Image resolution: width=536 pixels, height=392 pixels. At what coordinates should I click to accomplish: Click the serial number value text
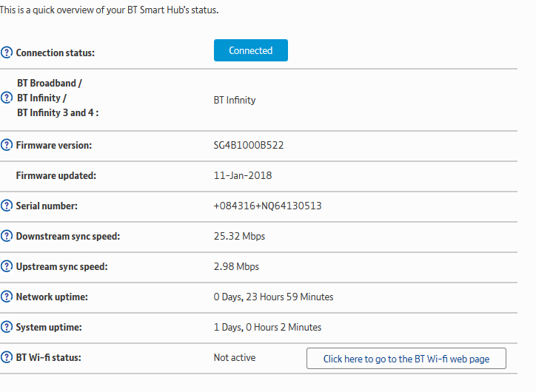(267, 206)
